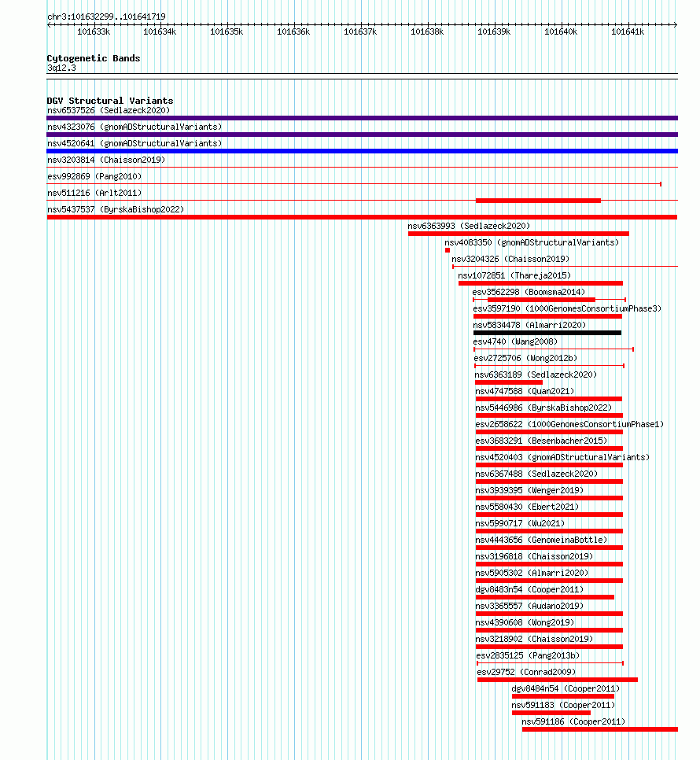The height and width of the screenshot is (760, 700).
Task: Click the 101633k ruler tick label
Action: (94, 32)
